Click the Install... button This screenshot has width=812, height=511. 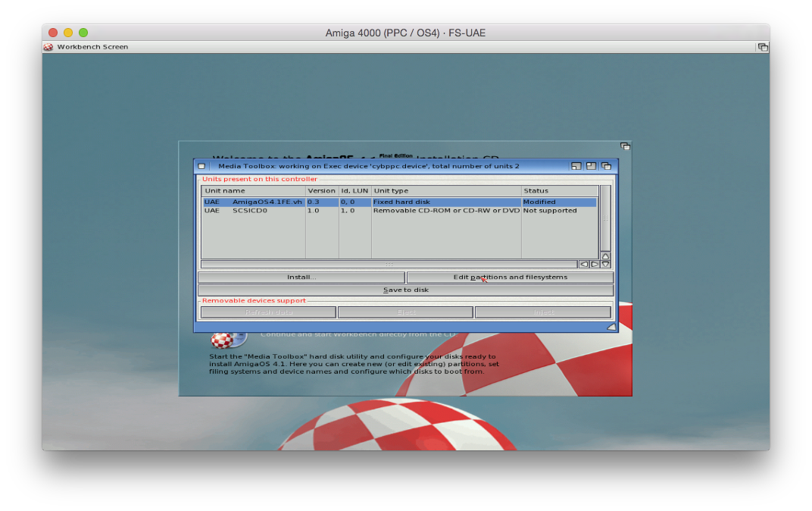click(301, 277)
